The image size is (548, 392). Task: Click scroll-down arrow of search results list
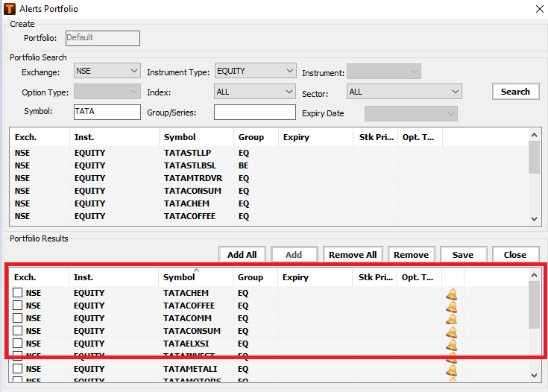[534, 218]
